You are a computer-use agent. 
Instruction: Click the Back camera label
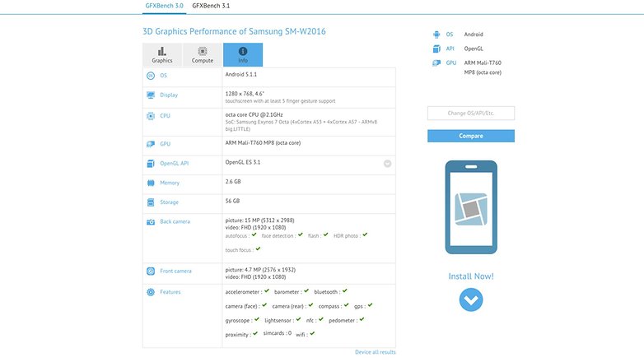coord(175,221)
